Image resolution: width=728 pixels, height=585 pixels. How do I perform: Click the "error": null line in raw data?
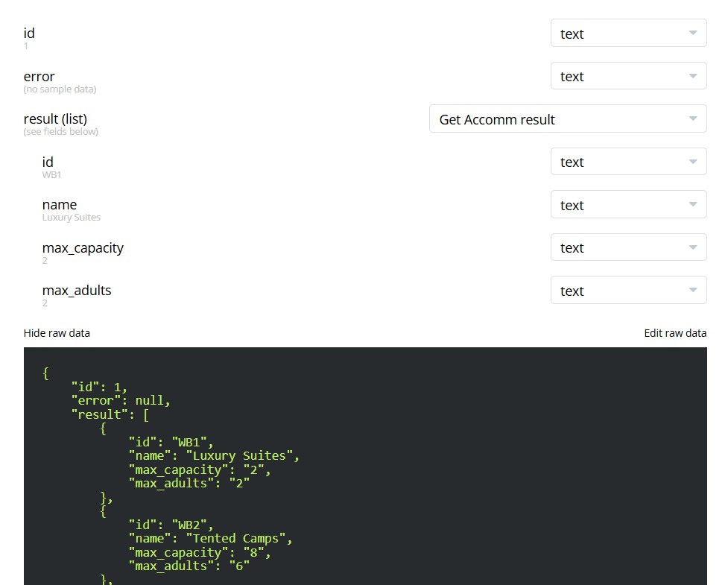[121, 400]
